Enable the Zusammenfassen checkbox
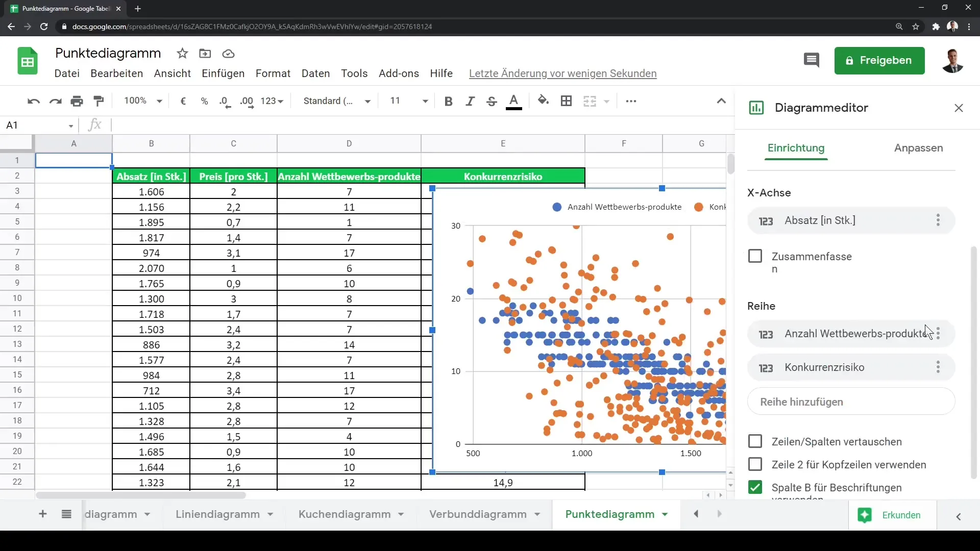The height and width of the screenshot is (551, 980). pos(755,256)
